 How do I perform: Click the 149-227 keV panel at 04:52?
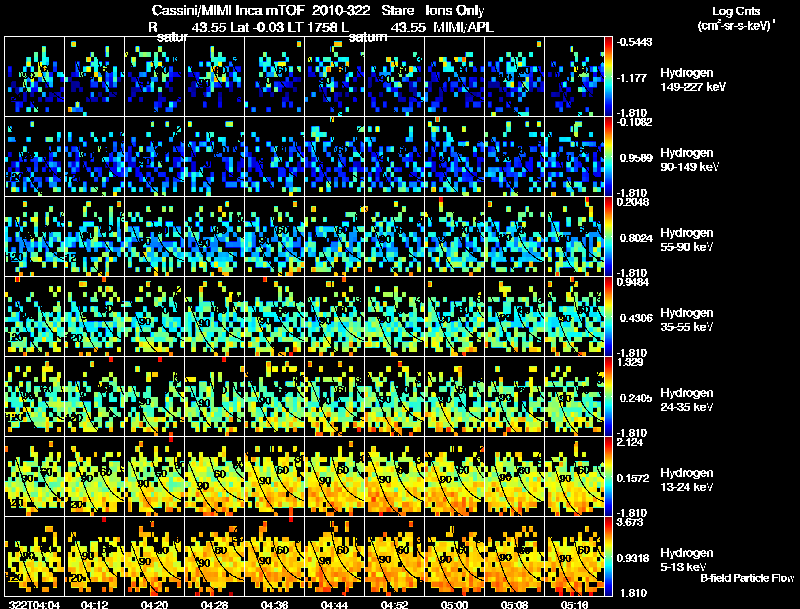394,77
